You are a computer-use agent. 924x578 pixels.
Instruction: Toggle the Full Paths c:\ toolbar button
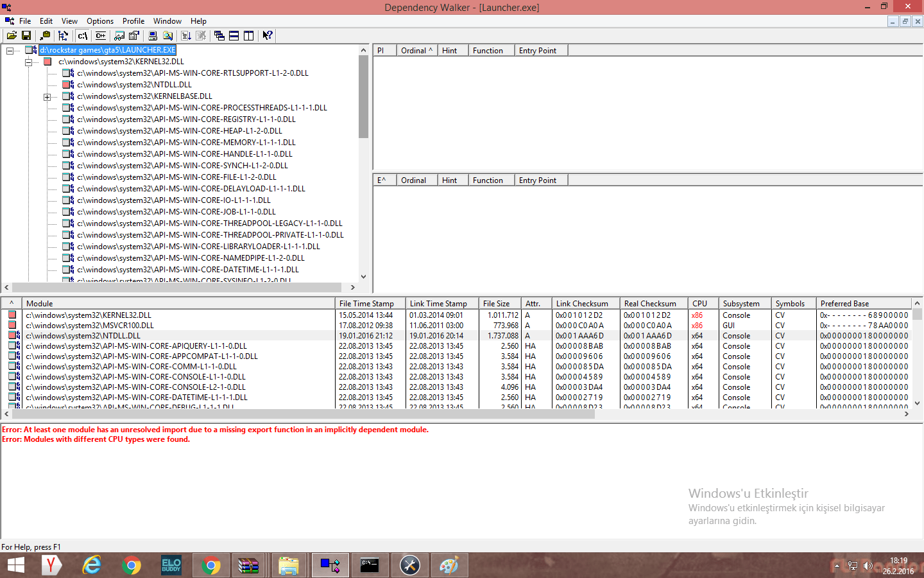(83, 36)
